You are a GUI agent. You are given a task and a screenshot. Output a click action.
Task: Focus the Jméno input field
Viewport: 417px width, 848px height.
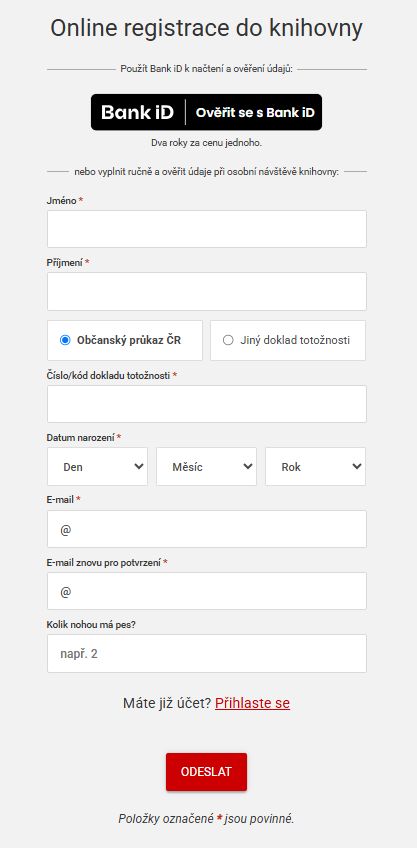click(x=207, y=229)
